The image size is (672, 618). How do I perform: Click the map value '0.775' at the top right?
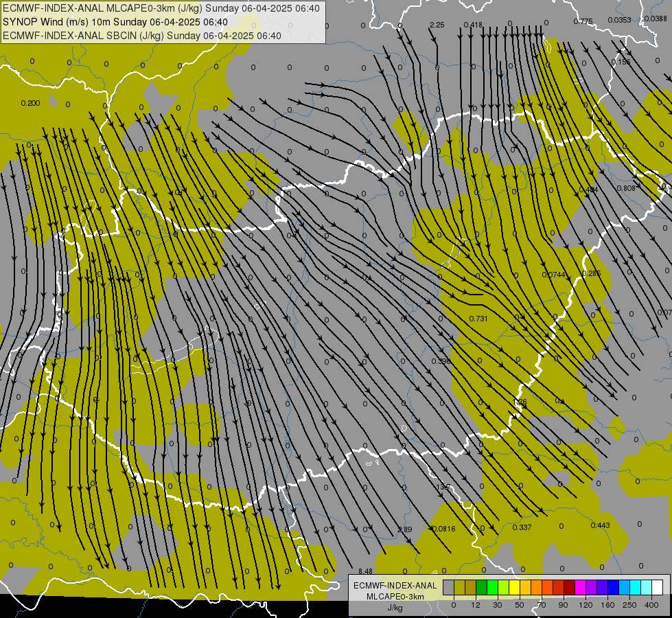click(583, 21)
